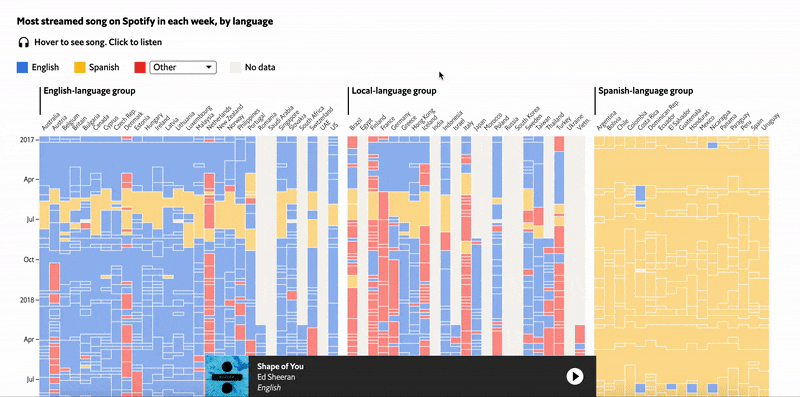
Task: Open the Other language dropdown
Action: coord(183,67)
